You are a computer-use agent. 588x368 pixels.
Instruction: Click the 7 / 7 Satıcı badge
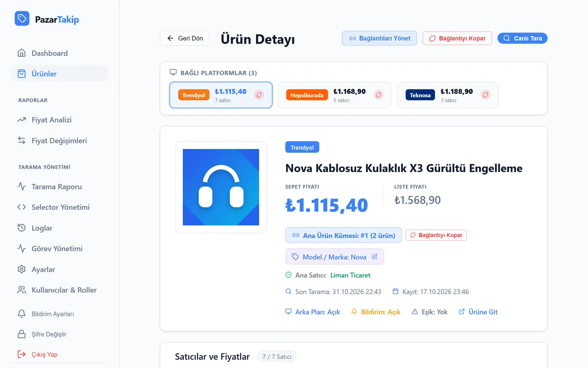click(277, 357)
